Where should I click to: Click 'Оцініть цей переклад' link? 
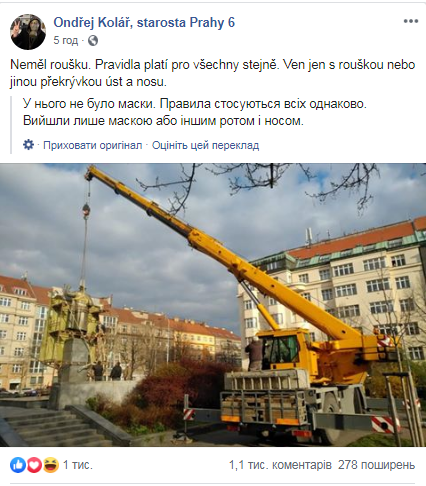coord(205,145)
